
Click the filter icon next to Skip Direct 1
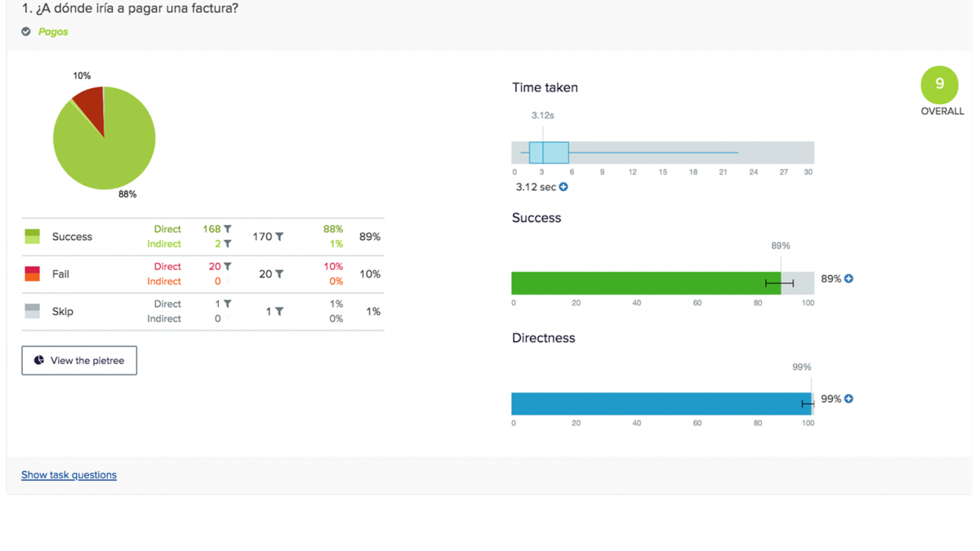pos(228,304)
